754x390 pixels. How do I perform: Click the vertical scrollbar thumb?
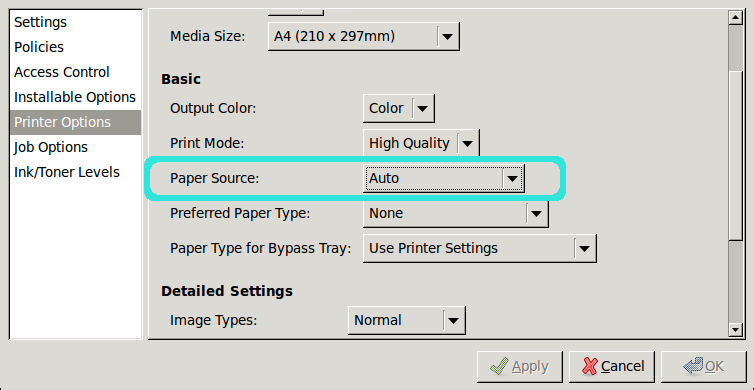(736, 155)
